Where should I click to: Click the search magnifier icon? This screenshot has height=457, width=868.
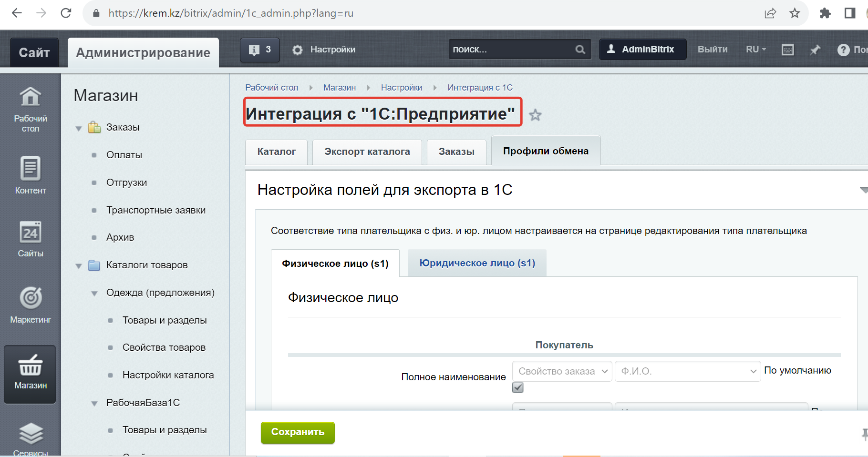point(580,50)
